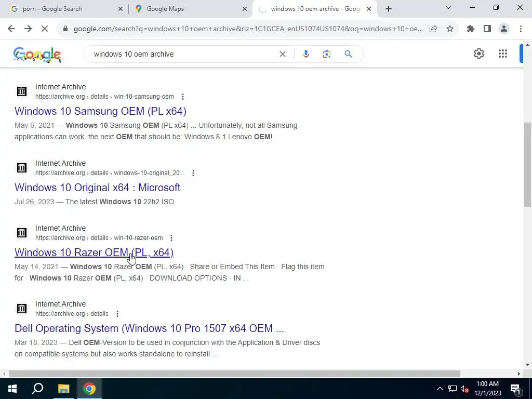Open the Extensions puzzle icon
Viewport: 532px width, 399px height.
(x=471, y=29)
